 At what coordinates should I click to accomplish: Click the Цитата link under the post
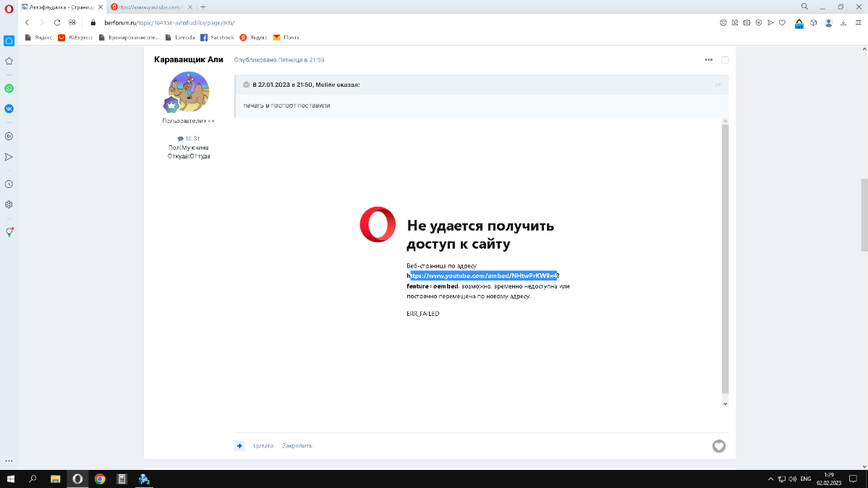click(263, 446)
